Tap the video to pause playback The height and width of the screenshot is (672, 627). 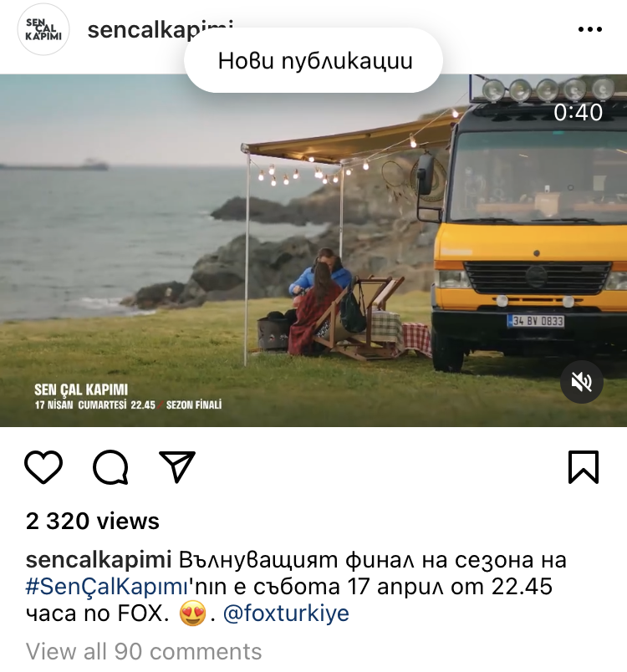click(x=313, y=251)
